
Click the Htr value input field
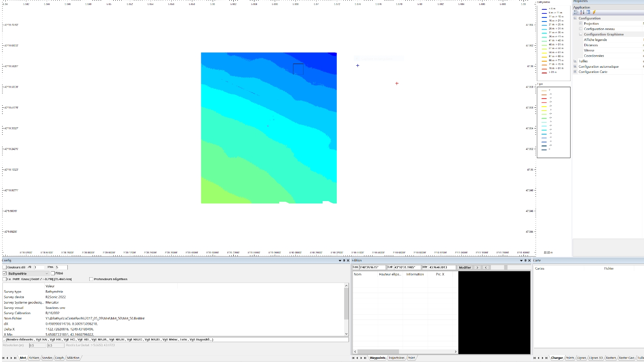442,268
